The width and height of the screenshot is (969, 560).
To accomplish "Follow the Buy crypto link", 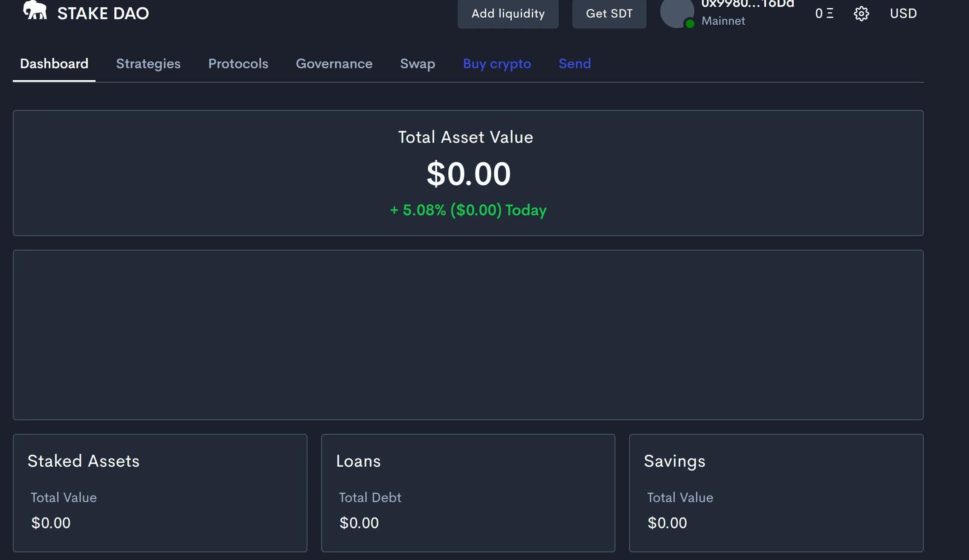I will coord(497,64).
